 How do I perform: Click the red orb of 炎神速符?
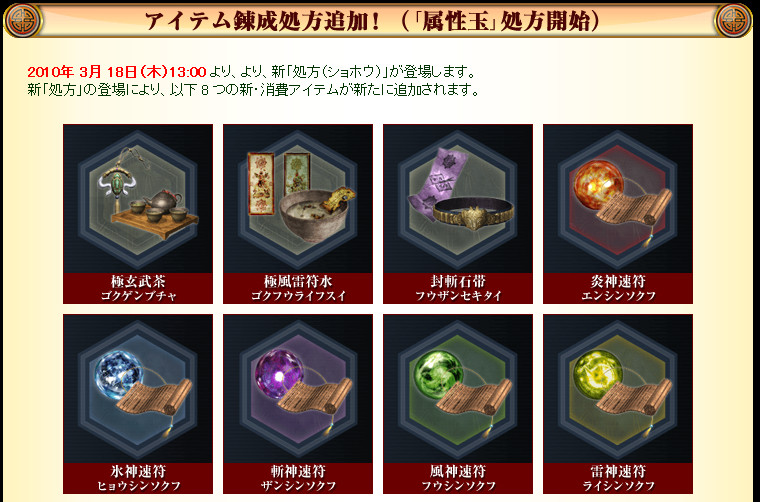point(599,185)
